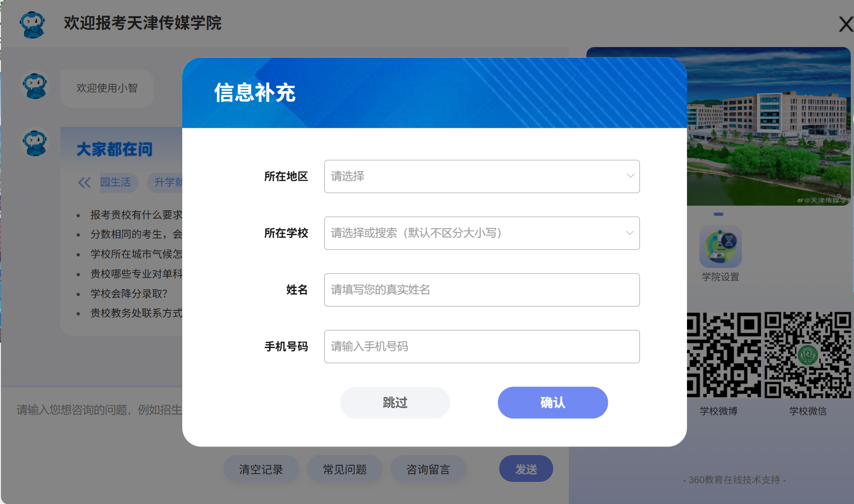Click the 清空记录 button
Screen dimensions: 854x504
tap(261, 469)
